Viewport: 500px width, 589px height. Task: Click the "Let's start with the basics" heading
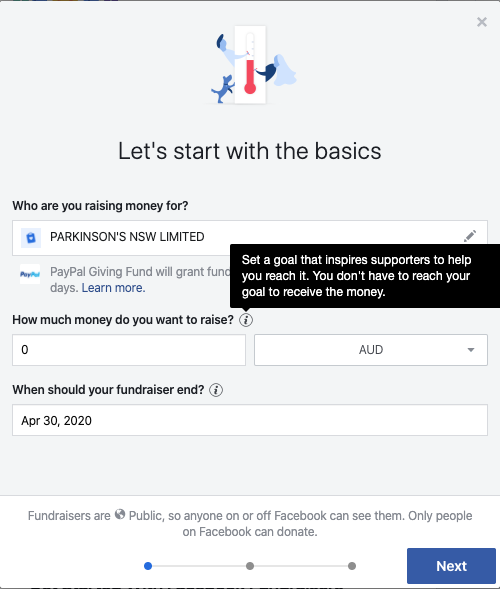point(250,151)
